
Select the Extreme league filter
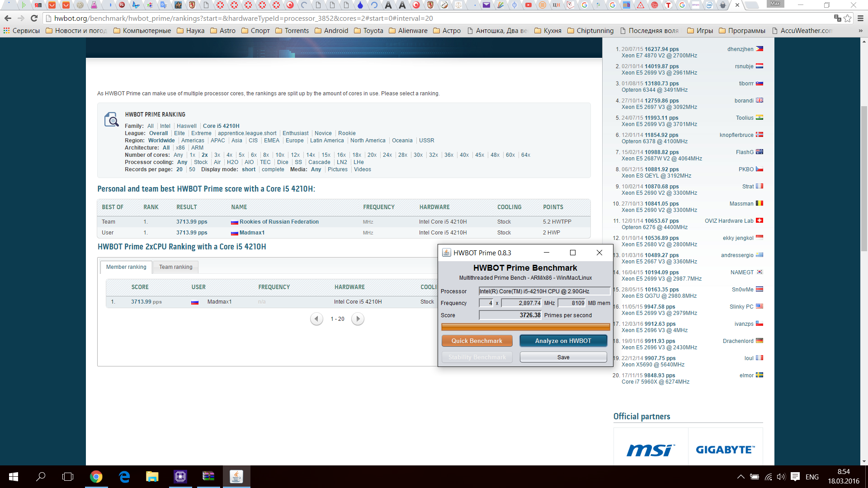coord(201,133)
